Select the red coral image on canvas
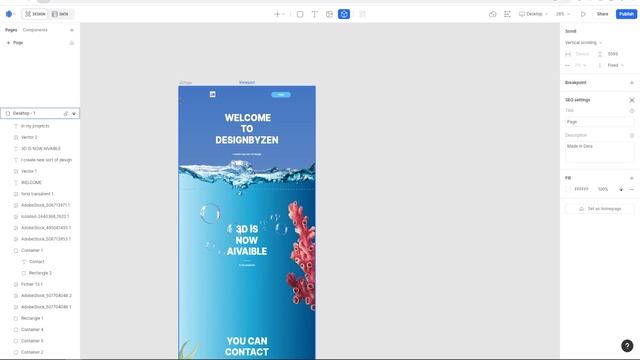640x360 pixels. [301, 255]
